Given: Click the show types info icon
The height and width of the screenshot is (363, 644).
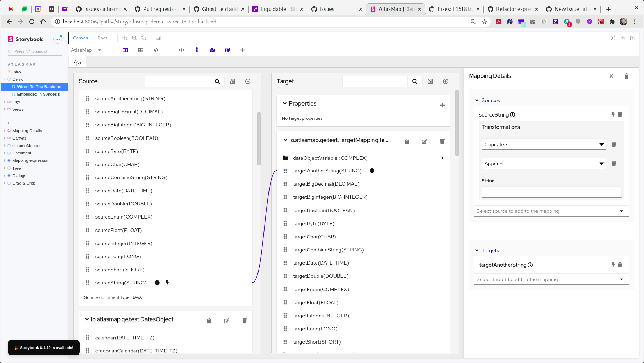Looking at the screenshot, I should tap(197, 50).
